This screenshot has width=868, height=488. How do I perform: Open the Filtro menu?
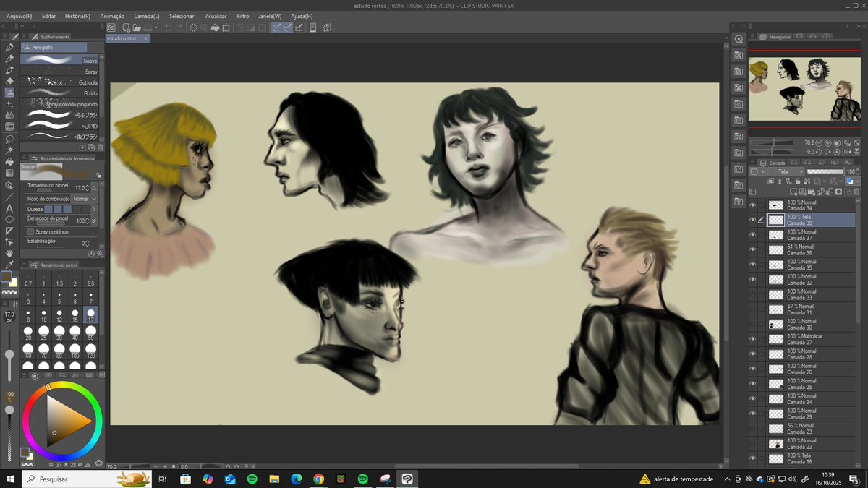(x=242, y=15)
